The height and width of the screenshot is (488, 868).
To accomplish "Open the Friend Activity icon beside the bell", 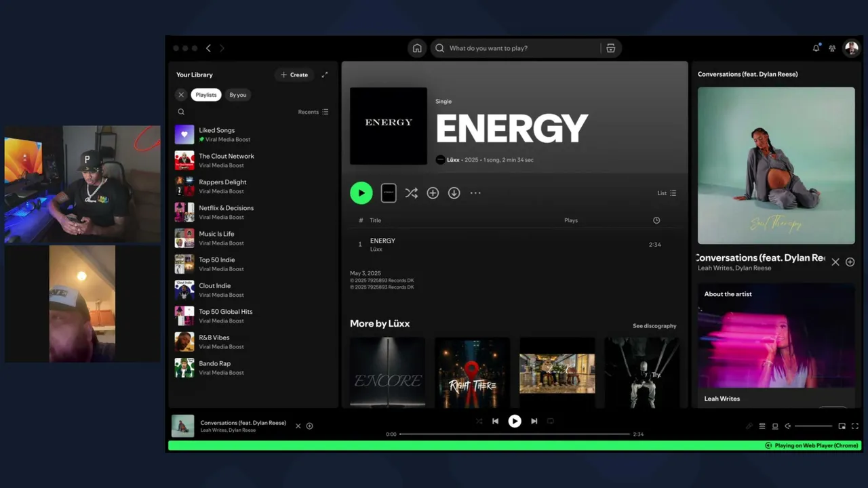I will tap(832, 48).
